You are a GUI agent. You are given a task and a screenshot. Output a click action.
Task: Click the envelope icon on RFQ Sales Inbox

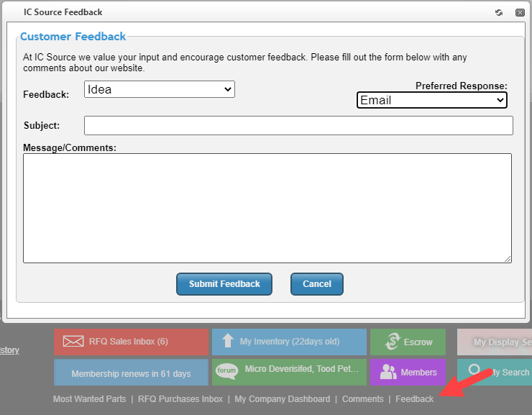[73, 342]
